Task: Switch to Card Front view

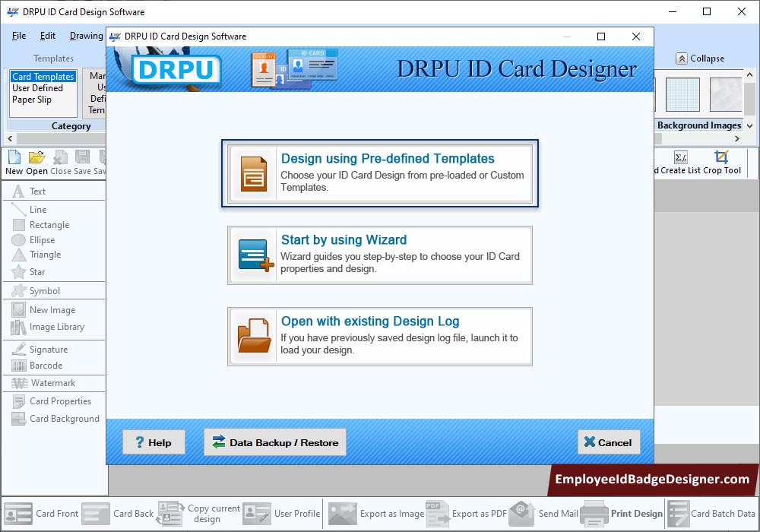Action: coord(41,514)
